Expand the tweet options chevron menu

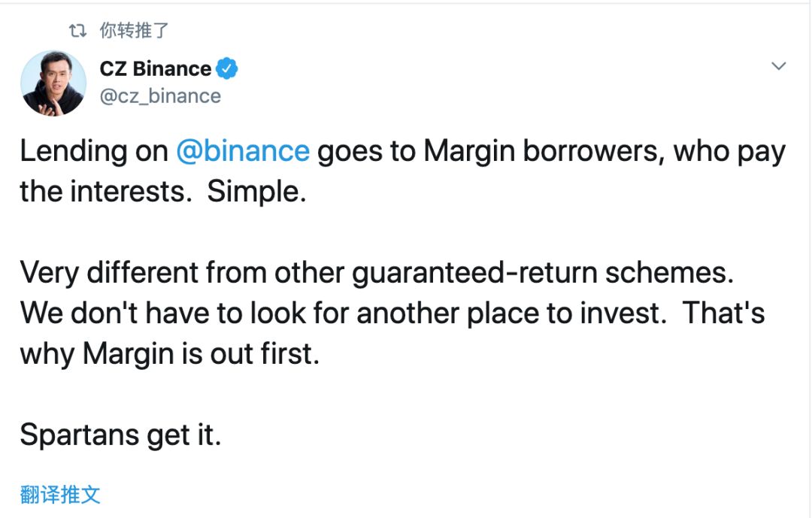778,66
